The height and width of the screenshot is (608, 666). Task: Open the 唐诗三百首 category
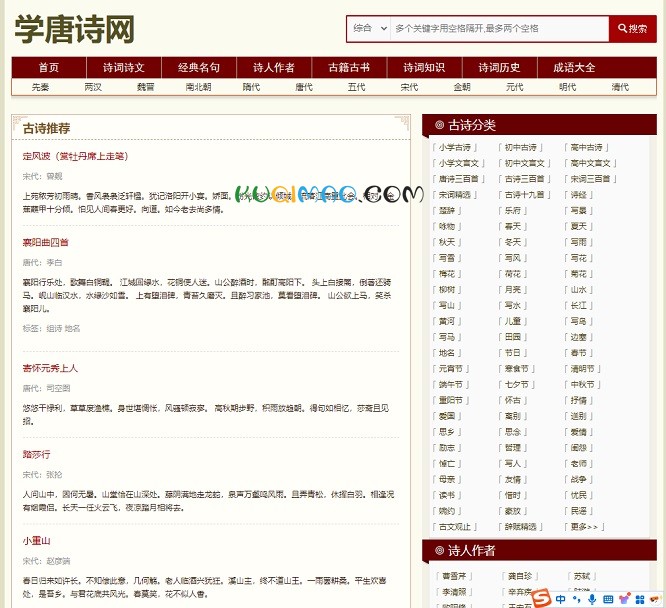point(459,179)
